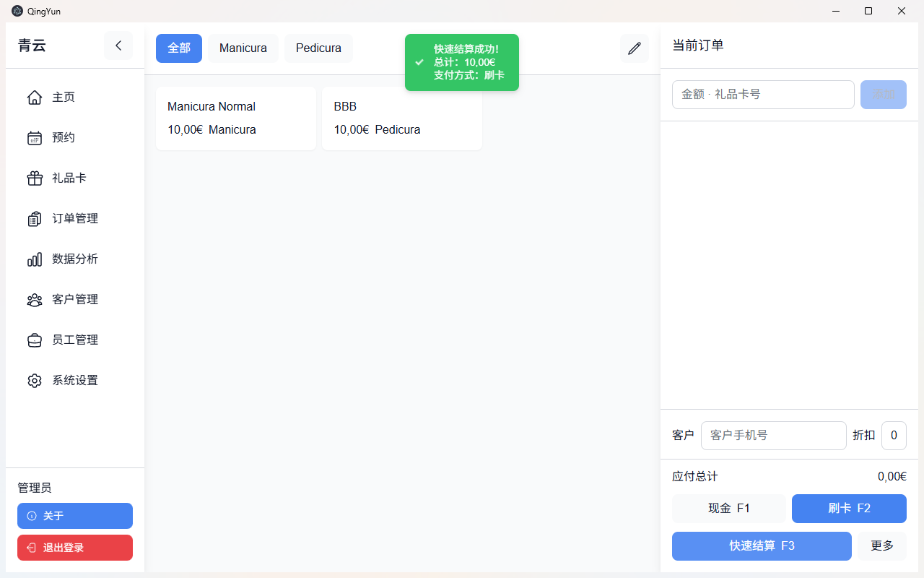Select the Manicura category tab
The image size is (924, 578).
243,48
